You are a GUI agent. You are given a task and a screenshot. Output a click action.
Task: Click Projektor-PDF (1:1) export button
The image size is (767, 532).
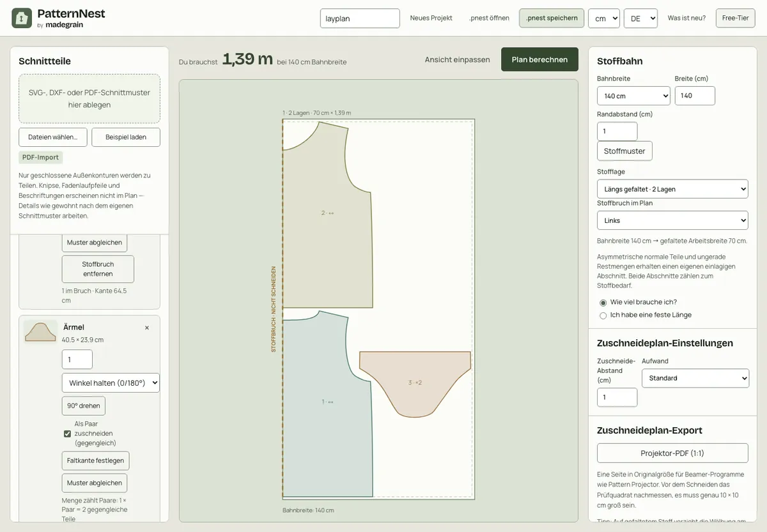[672, 453]
